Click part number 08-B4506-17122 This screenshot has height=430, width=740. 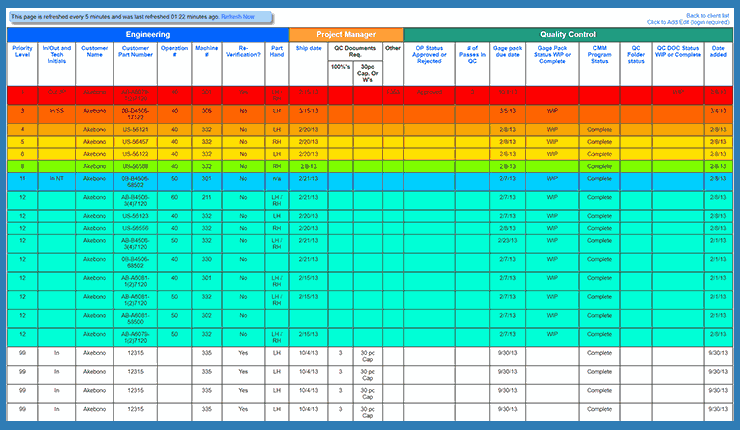coord(135,114)
